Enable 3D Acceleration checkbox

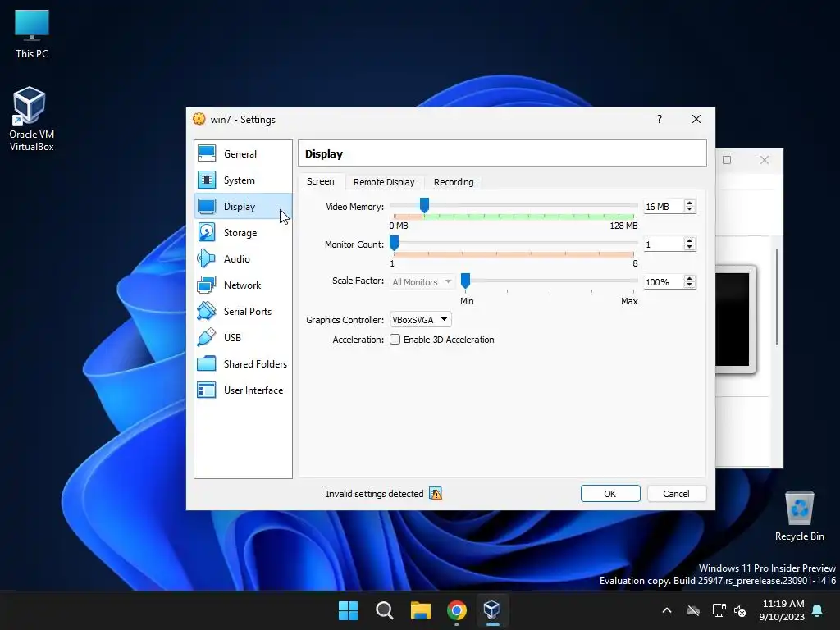395,339
